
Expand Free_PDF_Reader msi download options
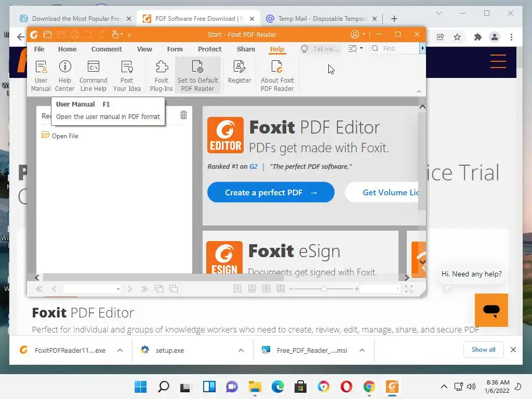(x=362, y=350)
